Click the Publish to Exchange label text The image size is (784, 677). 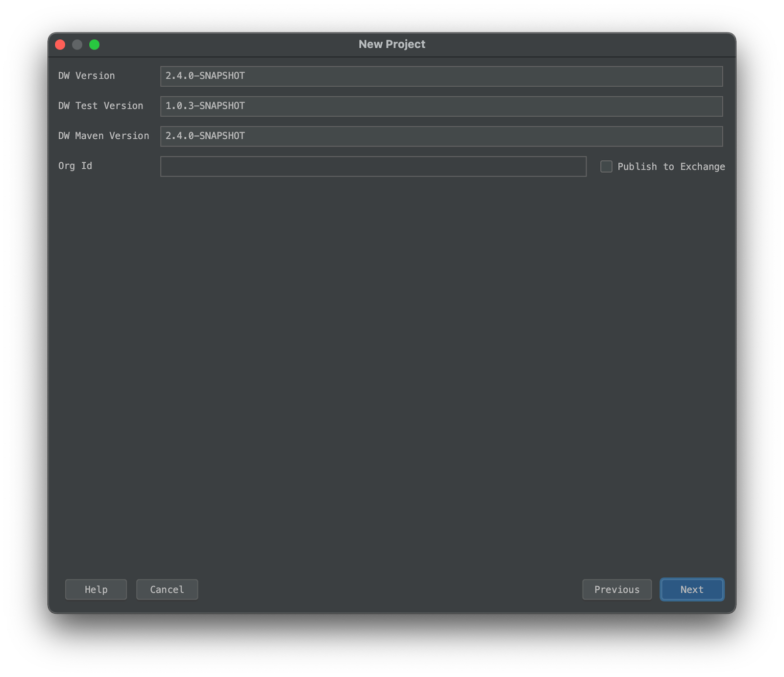point(671,167)
